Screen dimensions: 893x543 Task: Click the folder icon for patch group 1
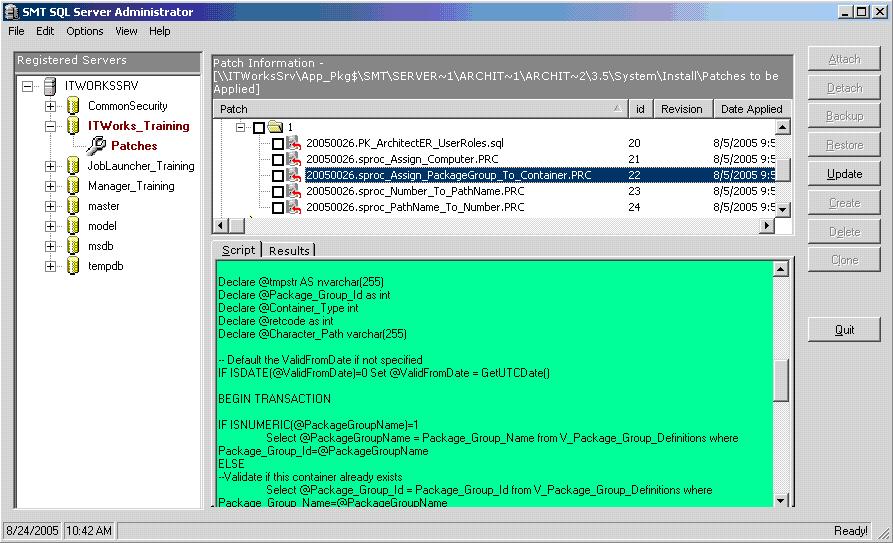click(276, 128)
